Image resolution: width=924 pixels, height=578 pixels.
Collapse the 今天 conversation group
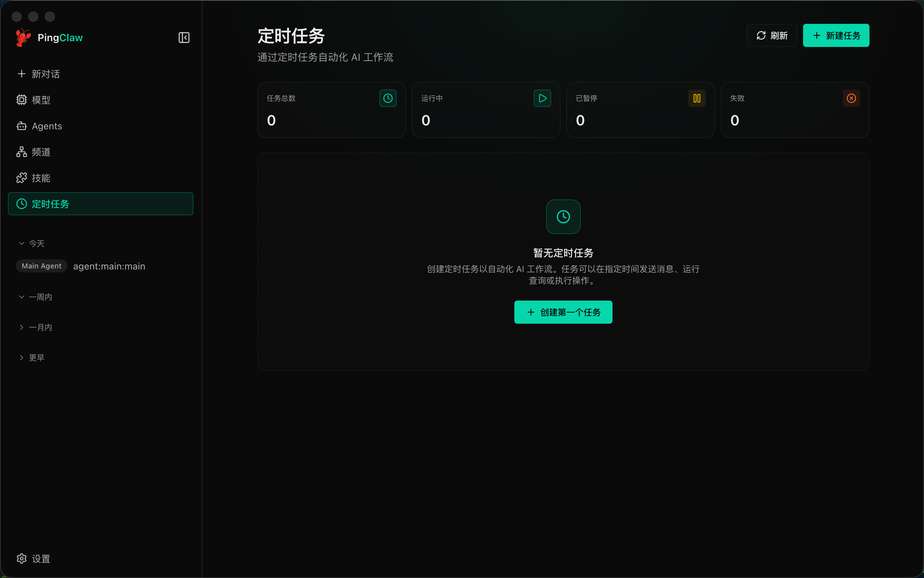pos(22,243)
